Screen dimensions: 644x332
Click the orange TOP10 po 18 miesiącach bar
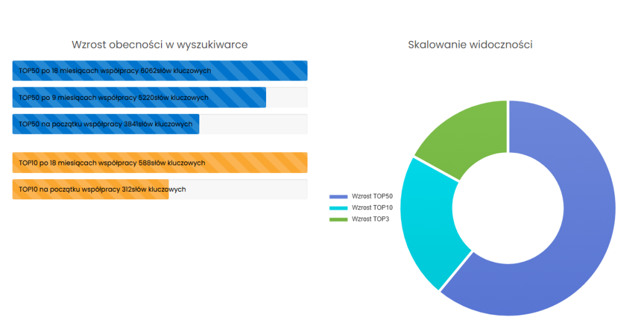click(160, 163)
